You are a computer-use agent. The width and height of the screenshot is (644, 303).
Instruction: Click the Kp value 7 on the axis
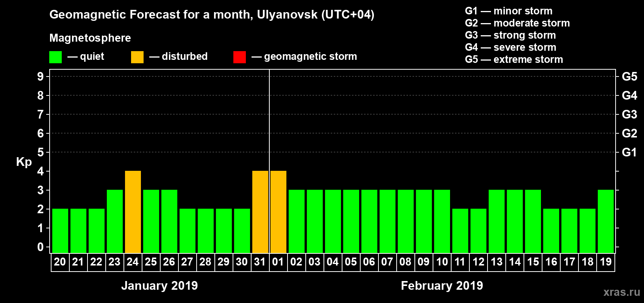(x=41, y=114)
